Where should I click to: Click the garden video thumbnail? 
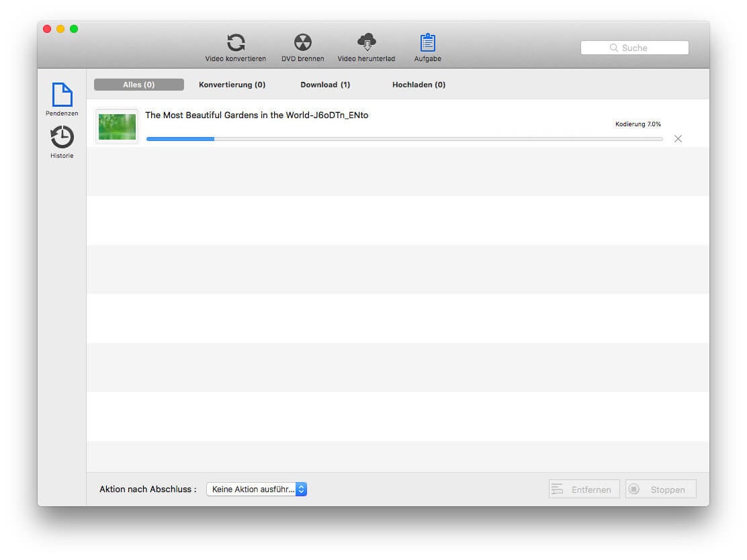pos(117,126)
